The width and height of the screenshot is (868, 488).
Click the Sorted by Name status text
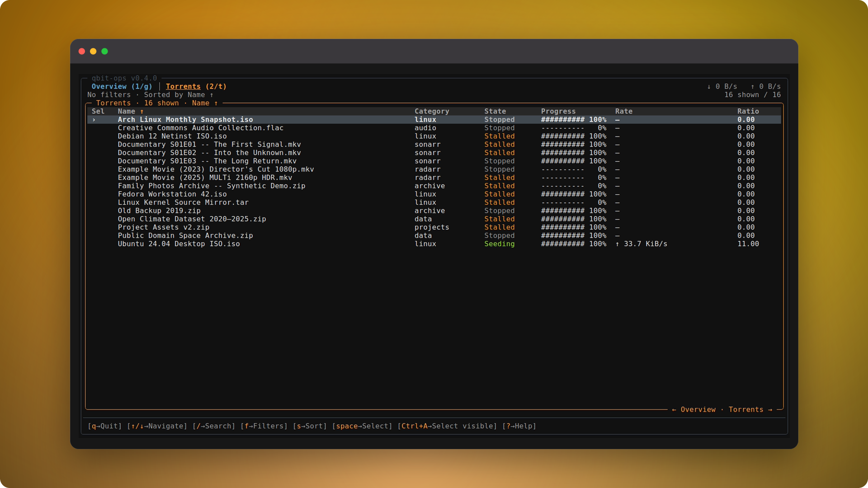(179, 95)
